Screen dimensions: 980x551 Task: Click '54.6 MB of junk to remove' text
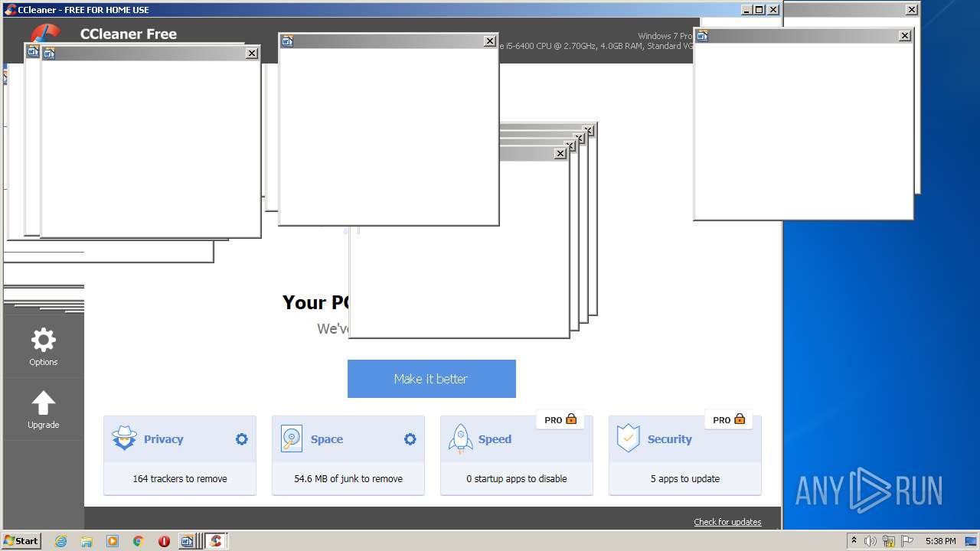(x=348, y=479)
